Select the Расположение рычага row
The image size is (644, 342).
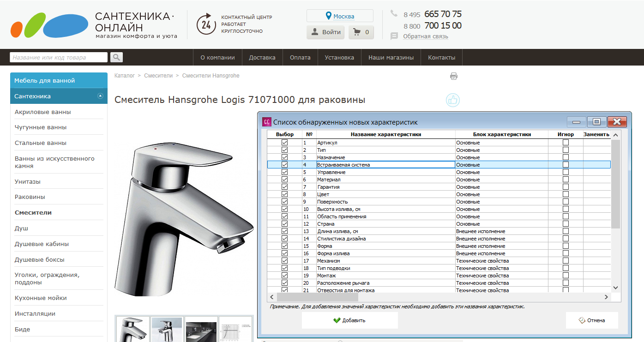pos(439,283)
